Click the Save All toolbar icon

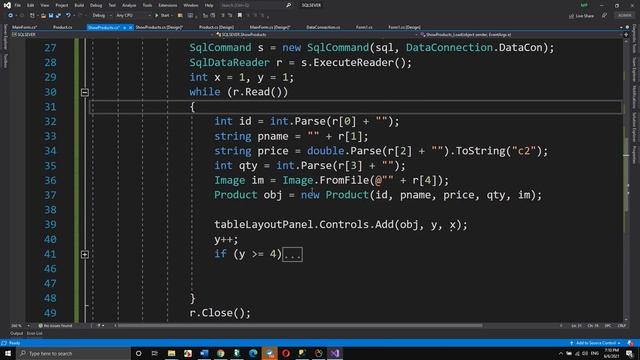(58, 16)
